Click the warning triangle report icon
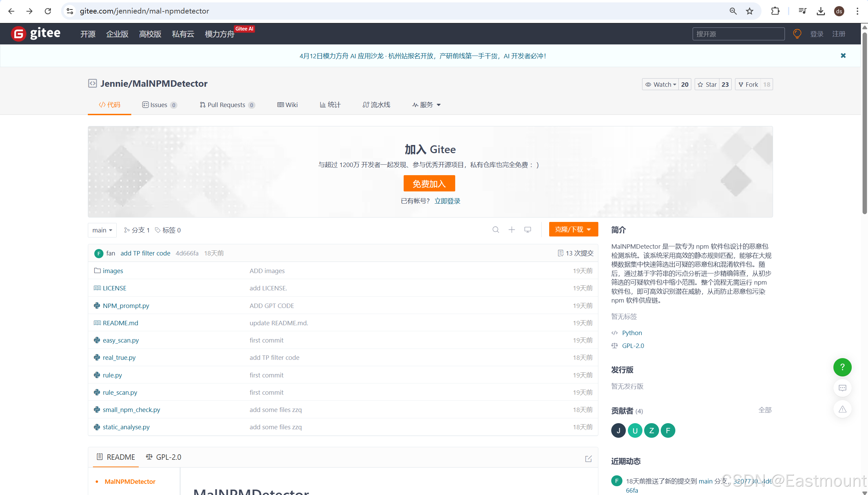Viewport: 868px width, 495px height. coord(842,409)
